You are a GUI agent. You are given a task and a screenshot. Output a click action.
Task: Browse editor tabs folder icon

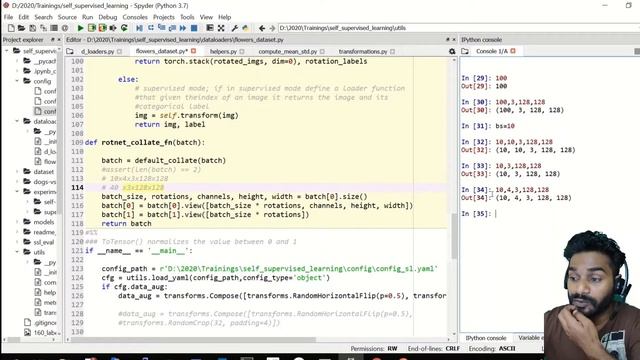[x=70, y=51]
